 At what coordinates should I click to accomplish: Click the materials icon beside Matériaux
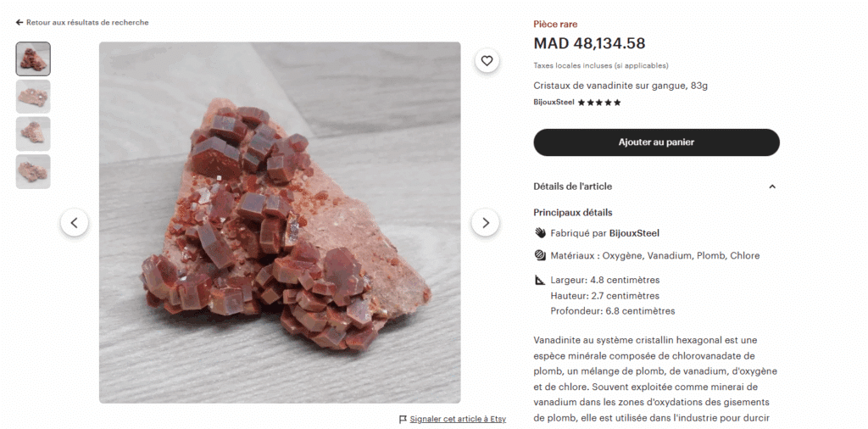(540, 256)
